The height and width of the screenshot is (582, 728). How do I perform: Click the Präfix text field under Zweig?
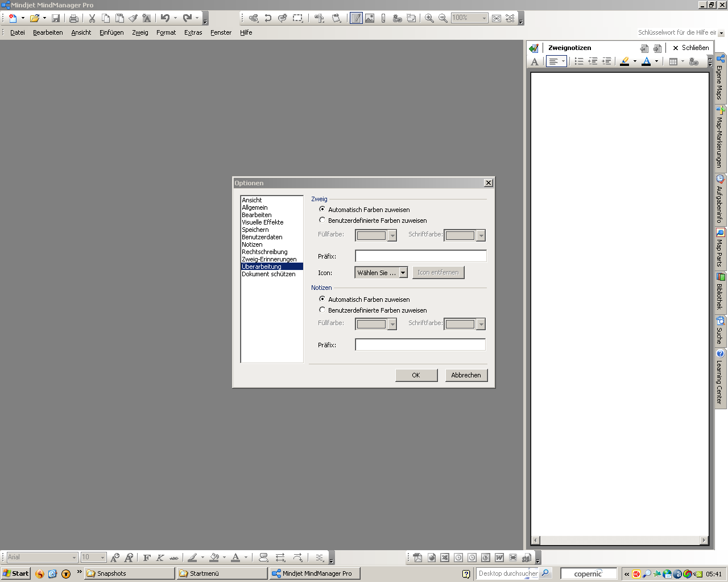click(x=420, y=256)
